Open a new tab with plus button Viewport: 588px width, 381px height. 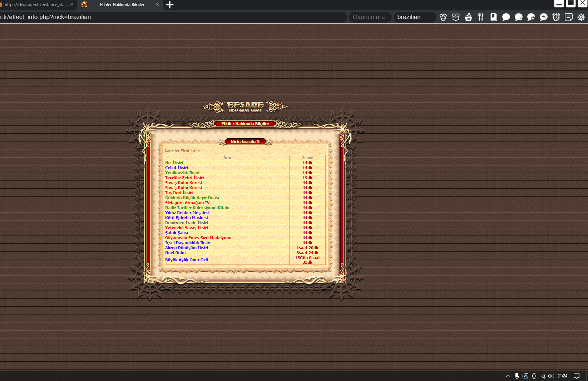click(170, 5)
